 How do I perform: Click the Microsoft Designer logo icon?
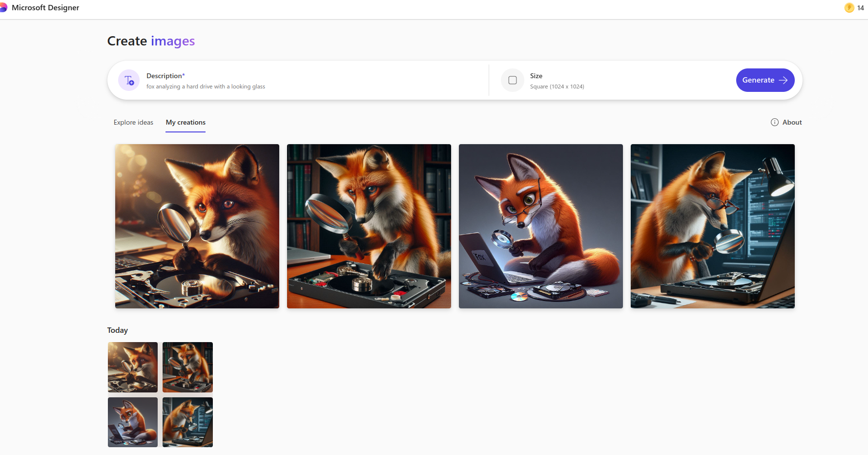click(x=3, y=8)
